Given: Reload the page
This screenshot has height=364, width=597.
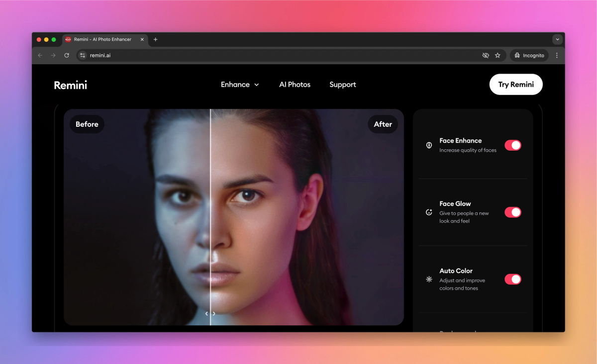Looking at the screenshot, I should 67,55.
